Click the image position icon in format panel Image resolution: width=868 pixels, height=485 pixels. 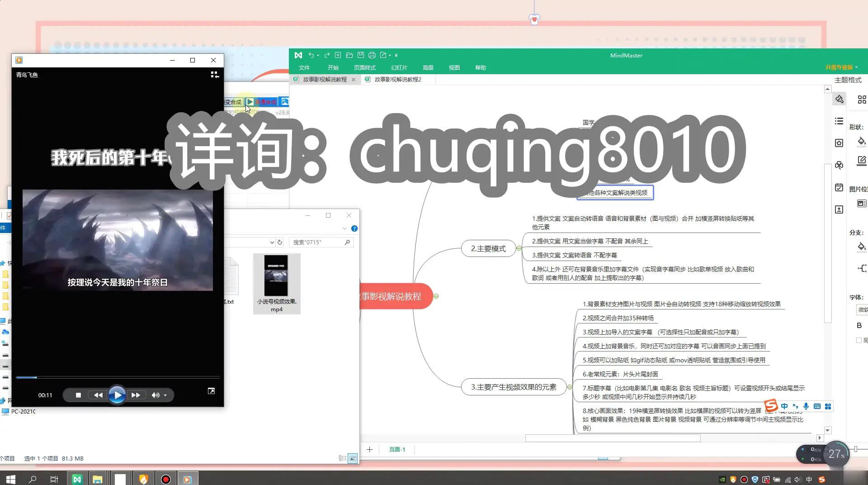pyautogui.click(x=862, y=204)
